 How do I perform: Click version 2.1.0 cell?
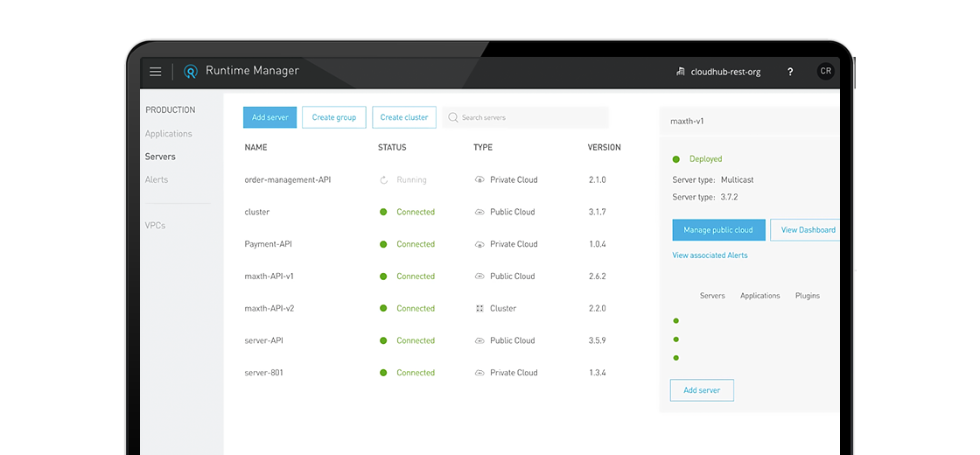[598, 180]
